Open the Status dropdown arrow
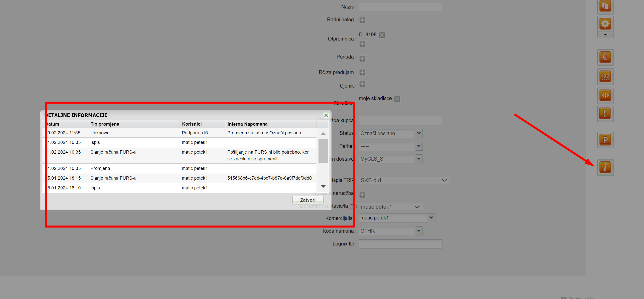Image resolution: width=644 pixels, height=299 pixels. pyautogui.click(x=419, y=133)
